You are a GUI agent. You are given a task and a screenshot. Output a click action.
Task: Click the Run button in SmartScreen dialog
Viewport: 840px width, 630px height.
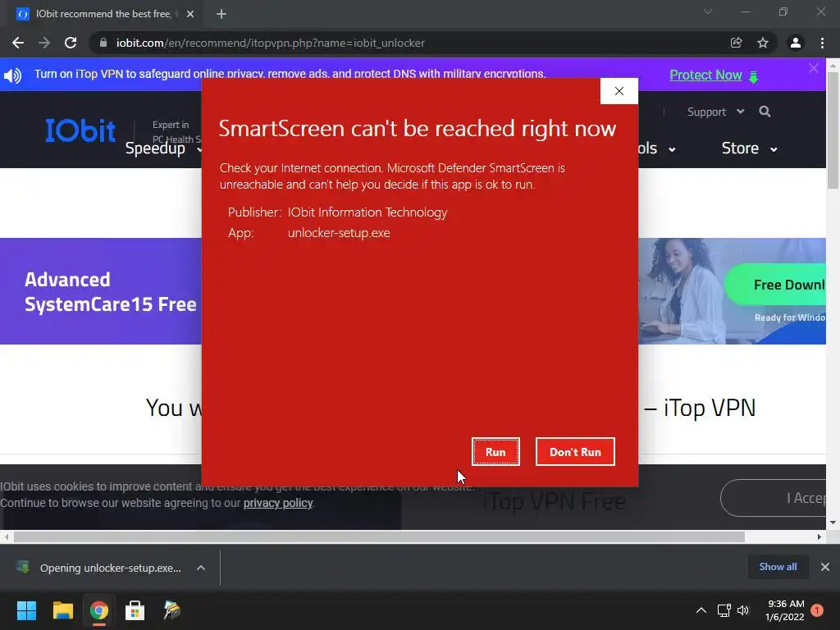(x=495, y=452)
